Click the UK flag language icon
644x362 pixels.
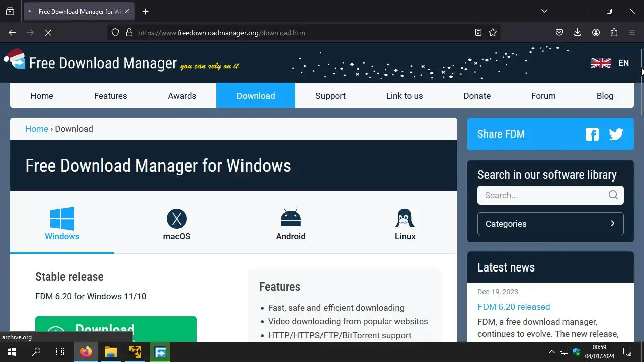click(601, 63)
